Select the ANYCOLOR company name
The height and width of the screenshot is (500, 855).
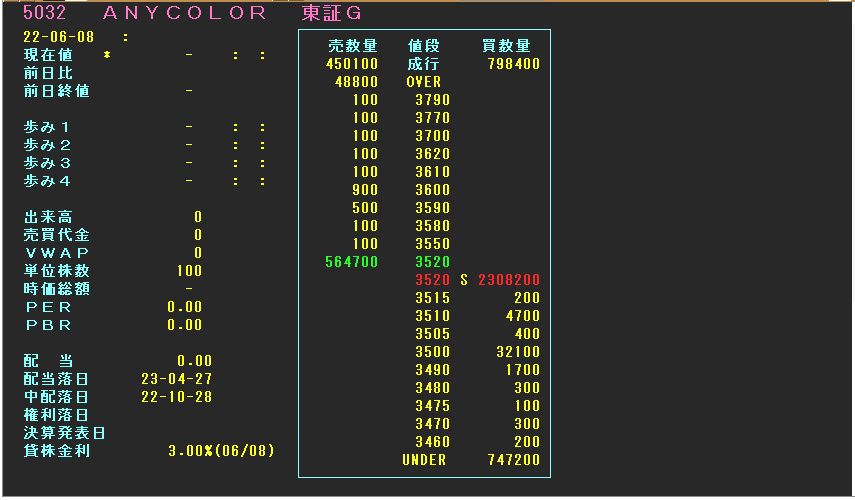184,13
